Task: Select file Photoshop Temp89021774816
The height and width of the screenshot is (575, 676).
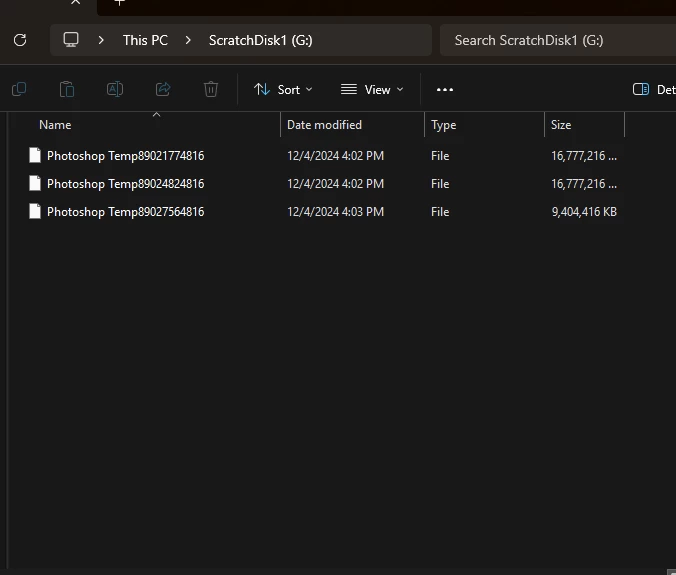Action: [125, 156]
